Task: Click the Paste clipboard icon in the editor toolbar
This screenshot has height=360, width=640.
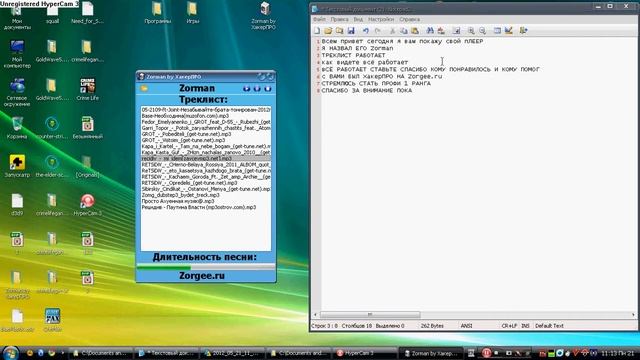Action: pyautogui.click(x=415, y=31)
